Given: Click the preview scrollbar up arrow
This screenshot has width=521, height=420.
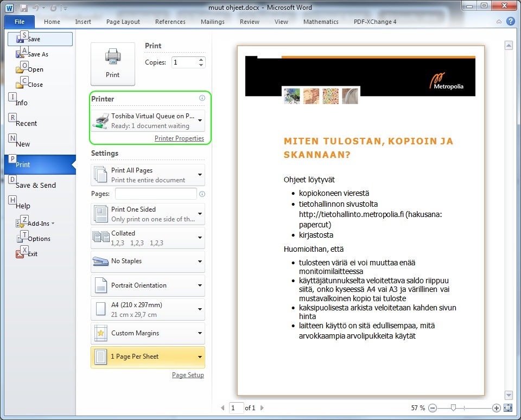Looking at the screenshot, I should coord(509,46).
